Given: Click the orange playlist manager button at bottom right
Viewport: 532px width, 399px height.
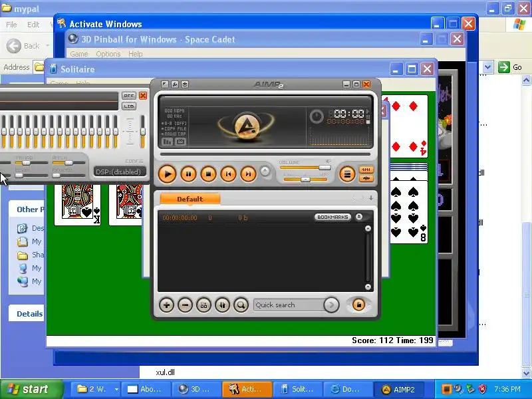Looking at the screenshot, I should [358, 305].
